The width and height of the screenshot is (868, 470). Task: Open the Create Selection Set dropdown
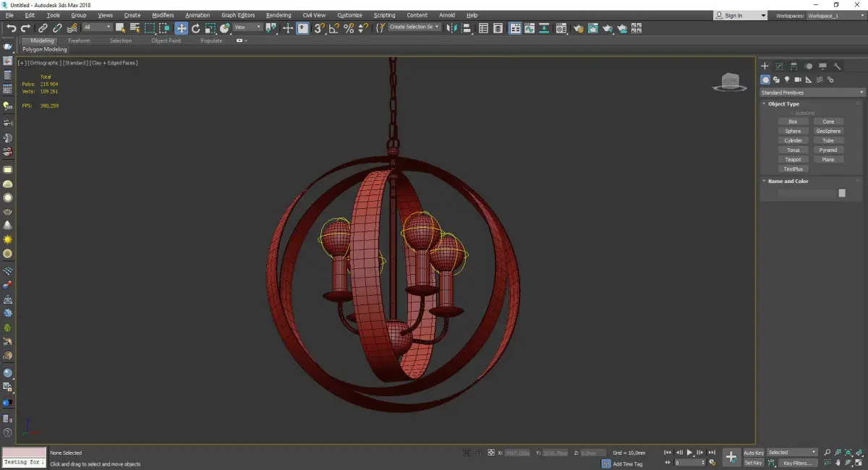pyautogui.click(x=414, y=27)
